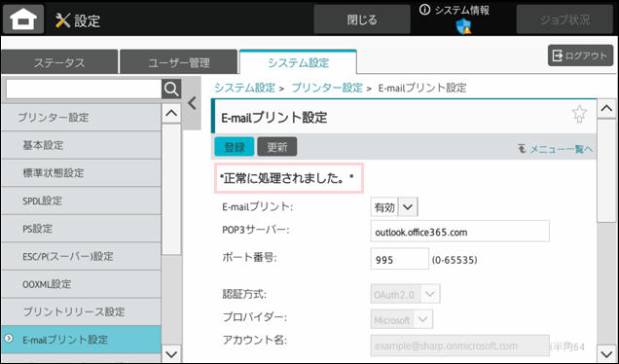Edit the POP3サーバー address field
The width and height of the screenshot is (619, 364).
[x=460, y=232]
